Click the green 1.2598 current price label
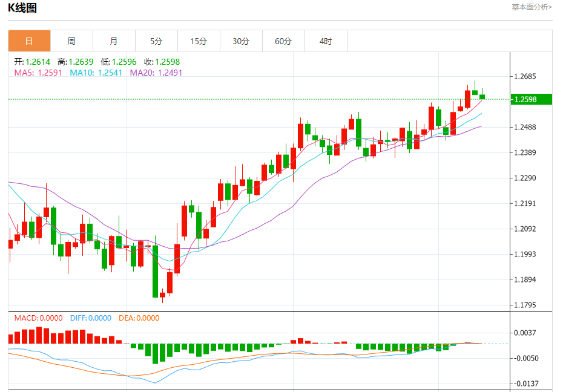563x392 pixels. click(532, 99)
